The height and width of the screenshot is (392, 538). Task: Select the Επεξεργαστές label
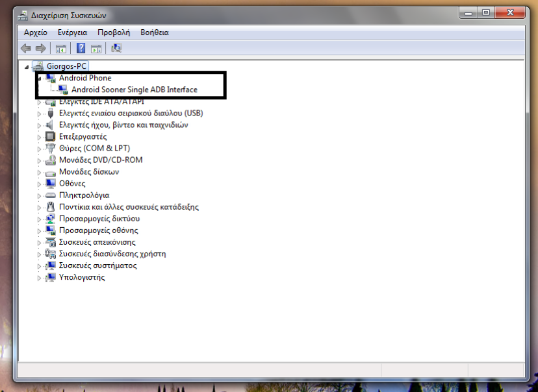click(x=83, y=136)
